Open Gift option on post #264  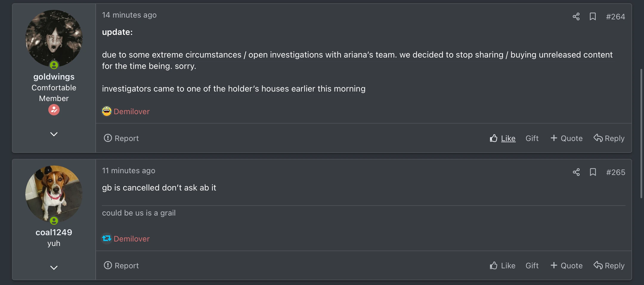(532, 138)
